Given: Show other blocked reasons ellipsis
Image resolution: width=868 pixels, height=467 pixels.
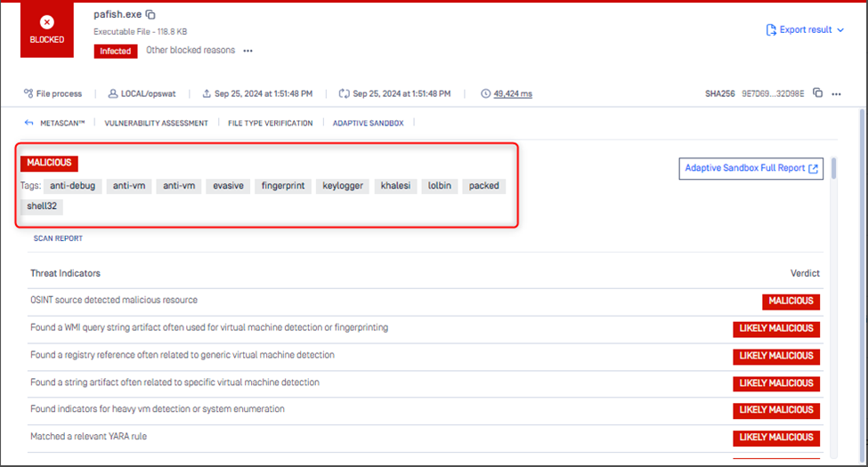Looking at the screenshot, I should click(x=248, y=51).
